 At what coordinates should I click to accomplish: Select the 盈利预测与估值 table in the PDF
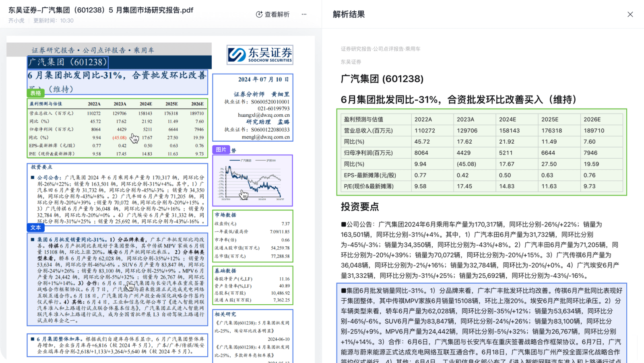coord(118,128)
